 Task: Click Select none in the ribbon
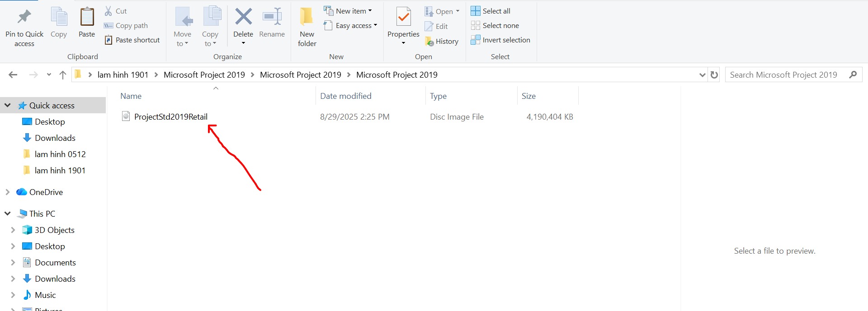(495, 26)
